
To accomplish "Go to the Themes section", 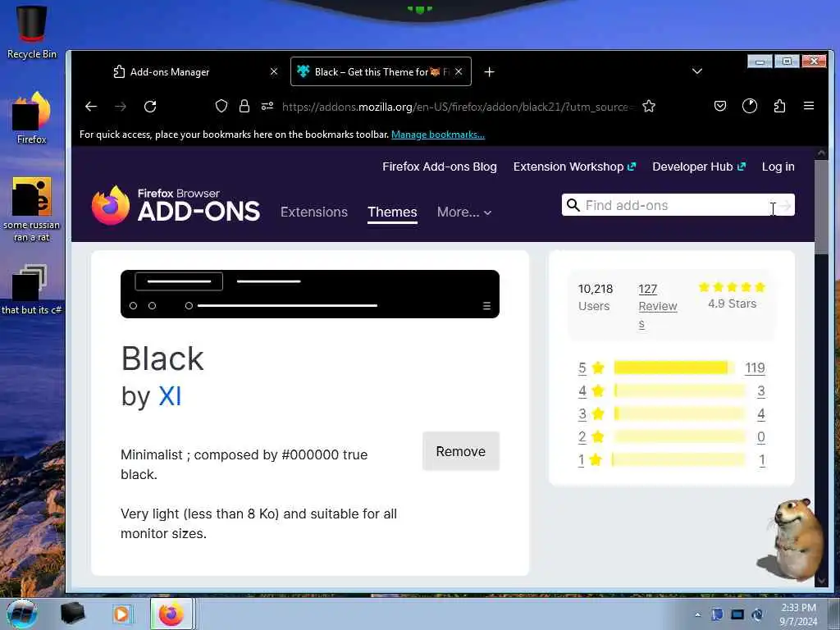I will click(x=392, y=212).
